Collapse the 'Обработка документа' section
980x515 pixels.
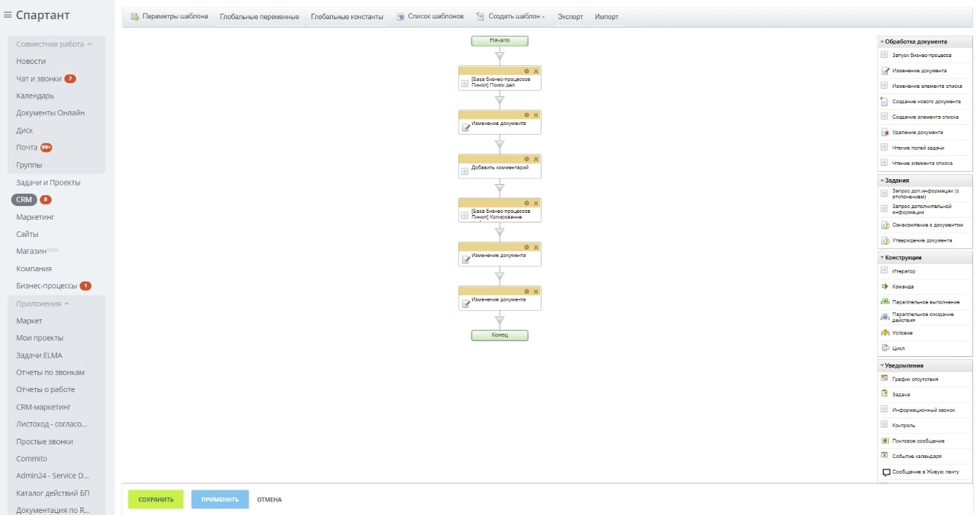click(x=882, y=42)
